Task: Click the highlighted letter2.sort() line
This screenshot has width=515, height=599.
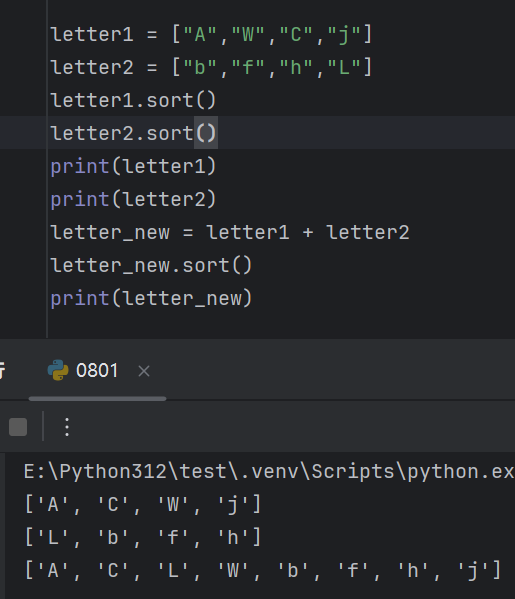Action: (133, 133)
